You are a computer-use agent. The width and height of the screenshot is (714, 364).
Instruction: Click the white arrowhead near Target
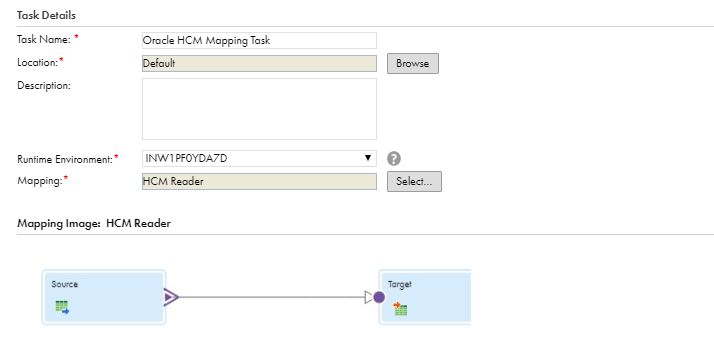(x=368, y=297)
